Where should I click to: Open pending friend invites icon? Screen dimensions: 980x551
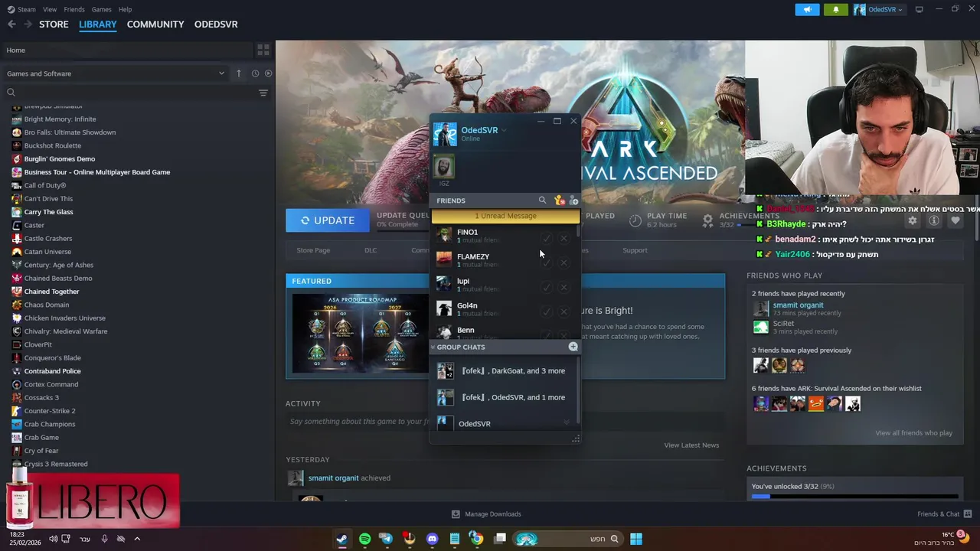point(559,201)
